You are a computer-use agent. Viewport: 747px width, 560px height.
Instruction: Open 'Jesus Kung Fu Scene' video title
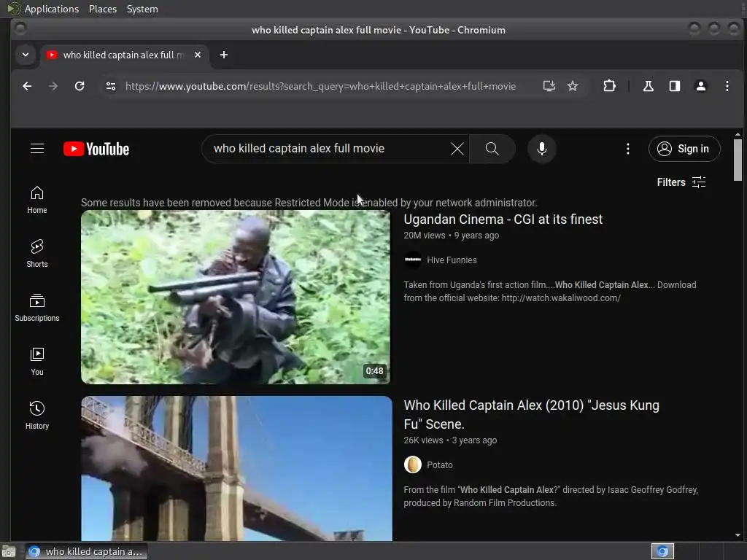click(x=531, y=415)
